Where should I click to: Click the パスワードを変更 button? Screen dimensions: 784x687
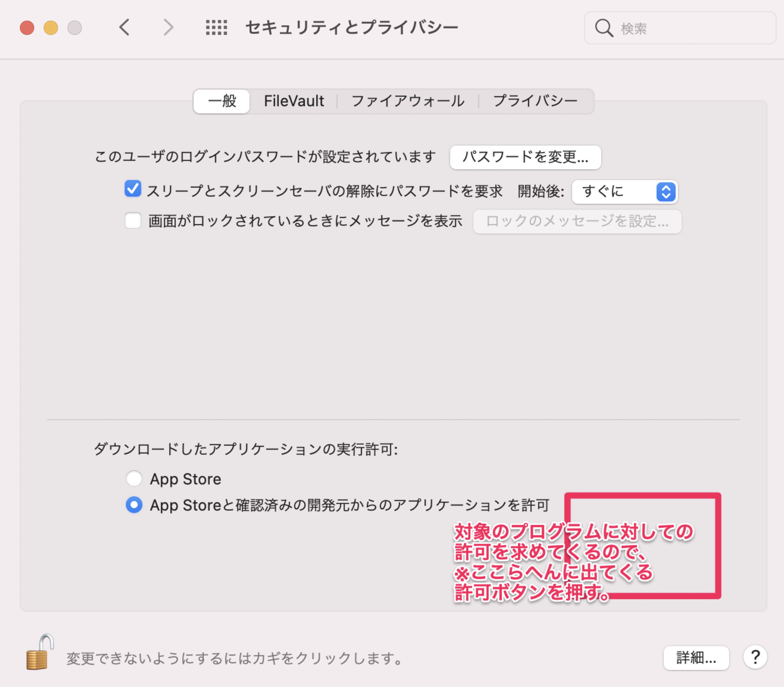click(525, 157)
